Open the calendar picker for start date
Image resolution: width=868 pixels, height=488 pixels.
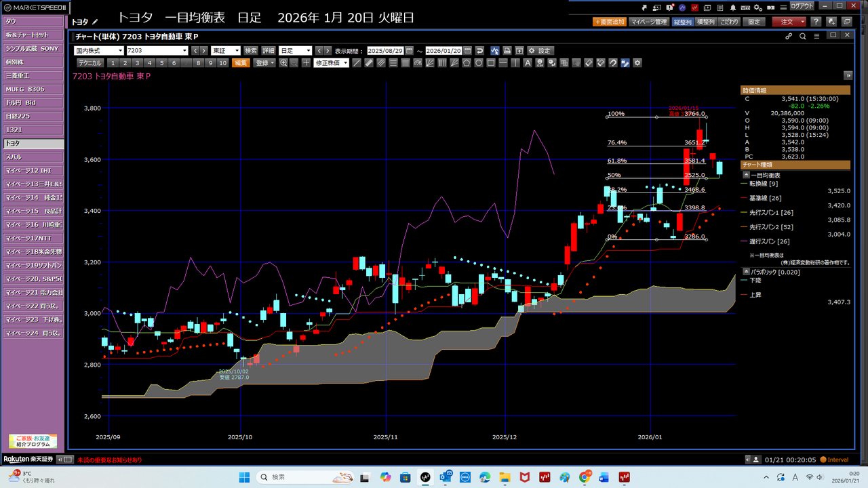(x=409, y=51)
